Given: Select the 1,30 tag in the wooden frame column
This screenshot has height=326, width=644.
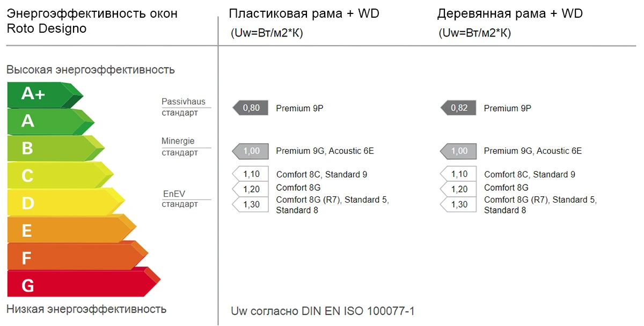Looking at the screenshot, I should [458, 204].
